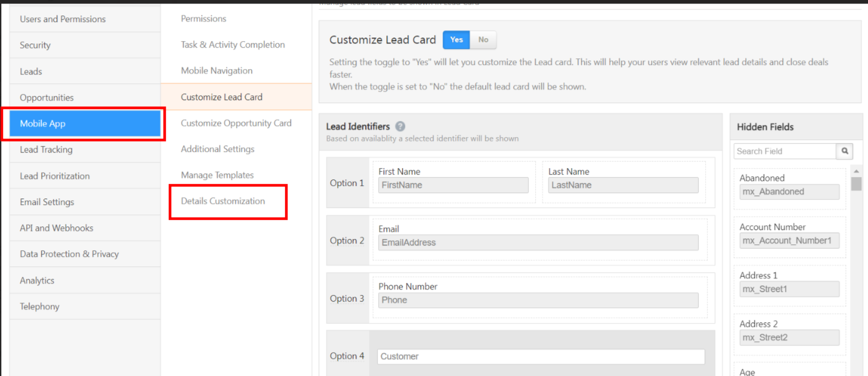
Task: Switch Customize Lead Card toggle to No
Action: point(483,40)
